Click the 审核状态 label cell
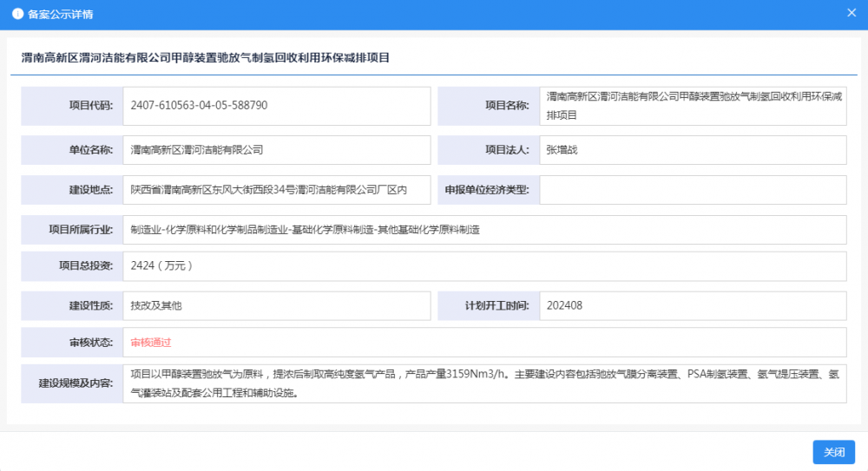 pyautogui.click(x=72, y=343)
